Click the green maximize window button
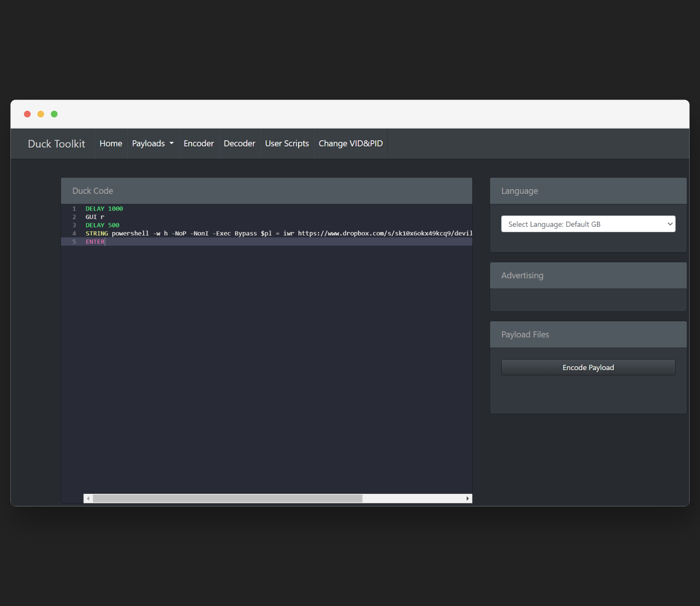Screen dimensions: 700x606 click(54, 114)
